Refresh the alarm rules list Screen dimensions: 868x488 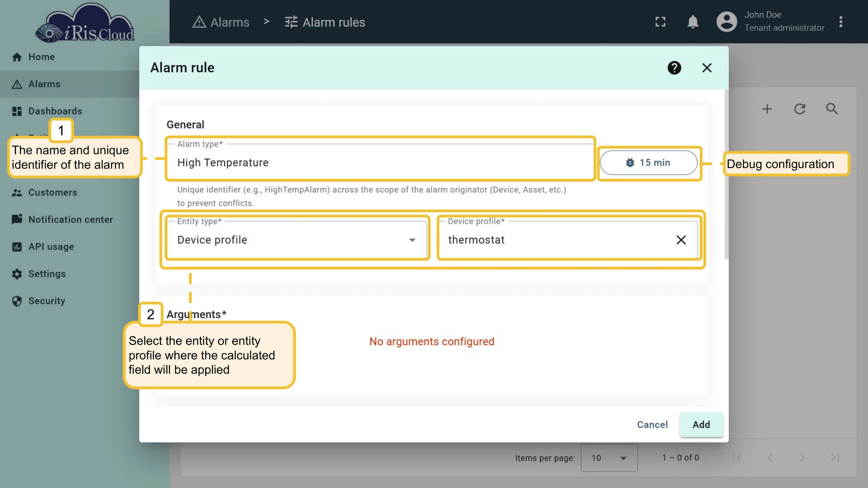coord(800,109)
